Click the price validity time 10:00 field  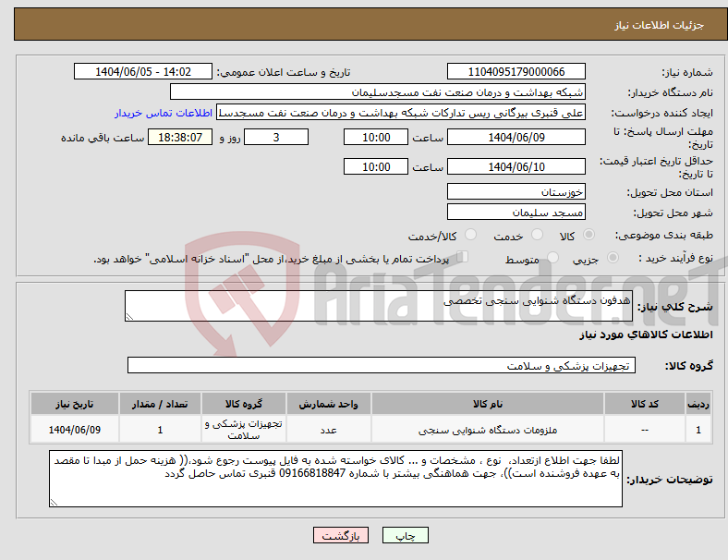(376, 166)
